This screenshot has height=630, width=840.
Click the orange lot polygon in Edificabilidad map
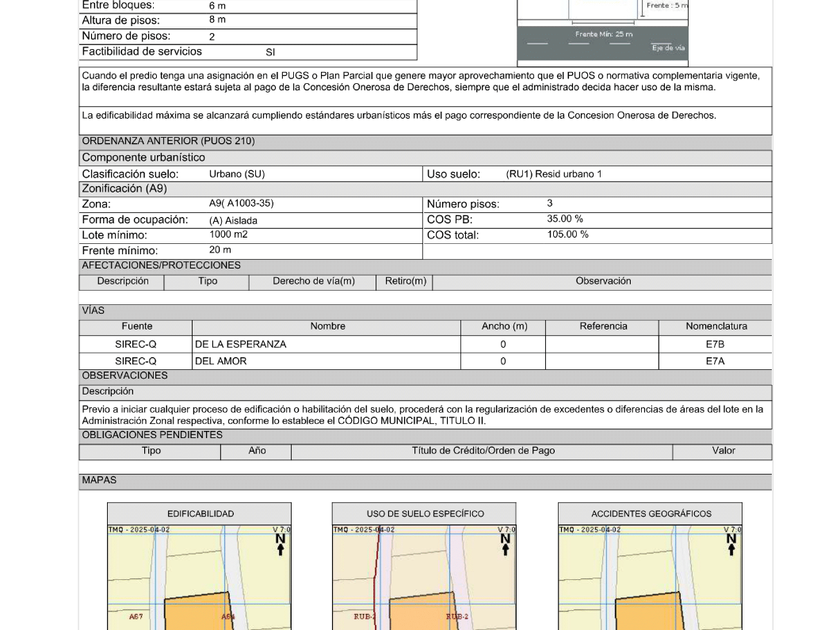pos(200,612)
